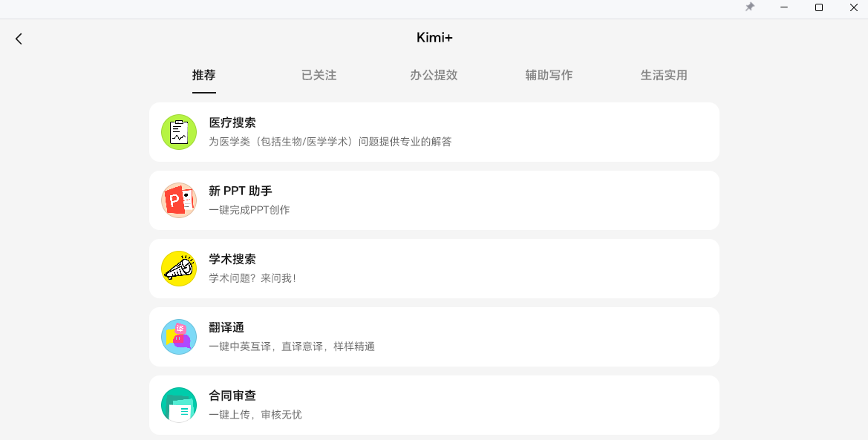868x440 pixels.
Task: Maximize the Kimi+ window
Action: click(x=819, y=7)
